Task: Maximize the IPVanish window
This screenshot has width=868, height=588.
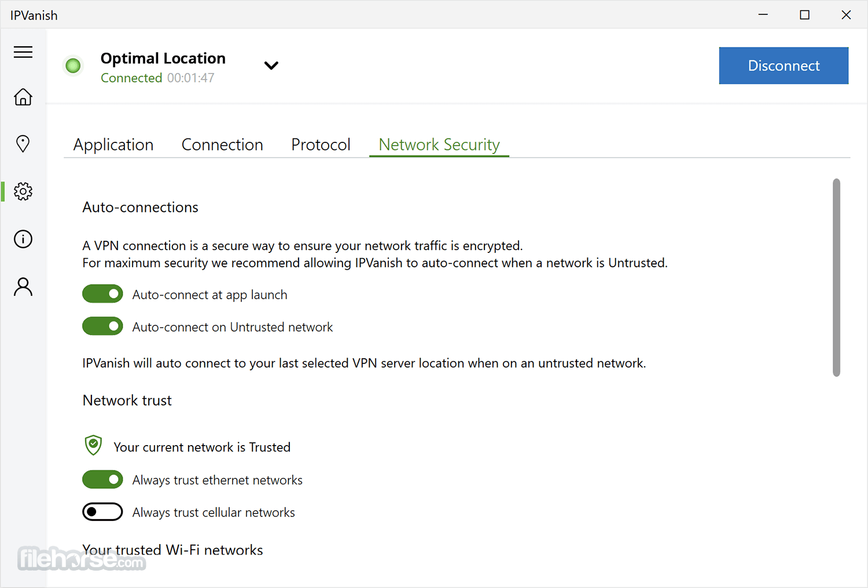Action: click(x=804, y=14)
